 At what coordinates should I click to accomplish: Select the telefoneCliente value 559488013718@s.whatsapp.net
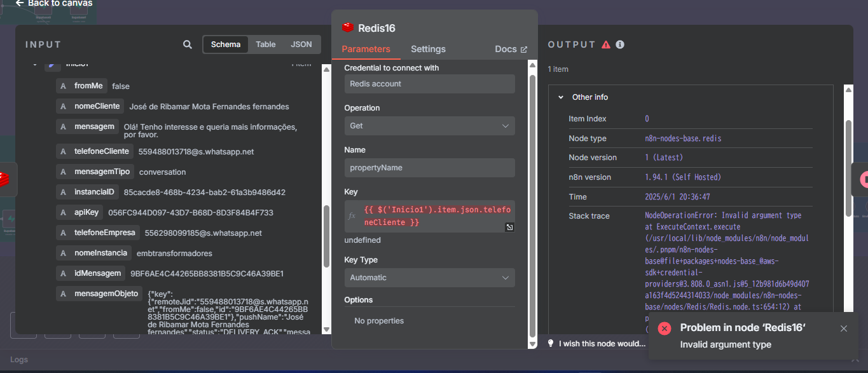(x=196, y=152)
